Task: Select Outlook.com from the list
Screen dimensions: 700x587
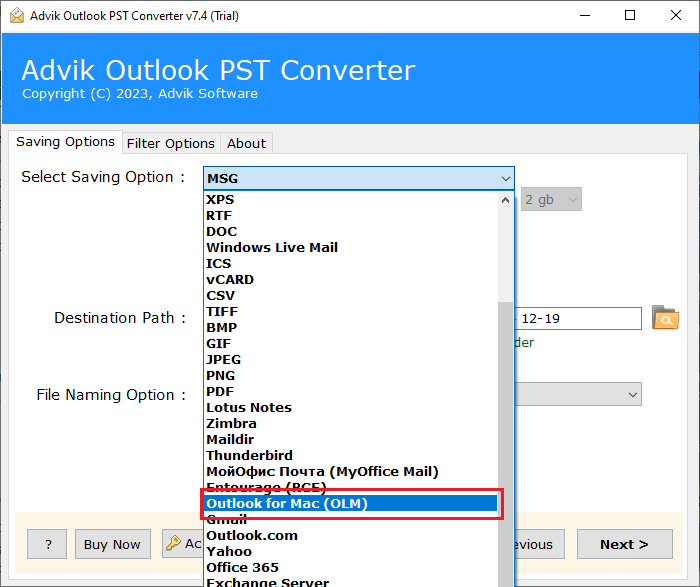Action: (351, 536)
